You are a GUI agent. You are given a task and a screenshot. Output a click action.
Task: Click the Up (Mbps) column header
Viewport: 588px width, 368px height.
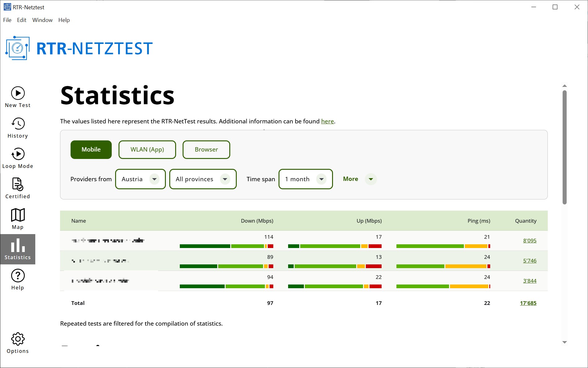369,221
